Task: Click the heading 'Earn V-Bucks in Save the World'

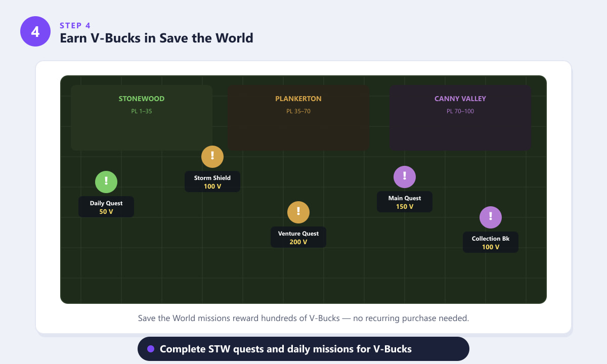Action: click(x=156, y=38)
